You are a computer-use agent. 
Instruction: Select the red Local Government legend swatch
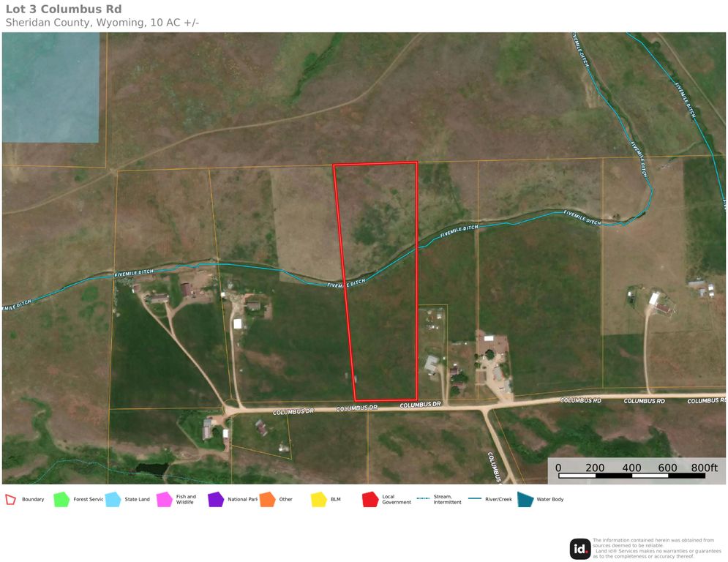[x=370, y=499]
